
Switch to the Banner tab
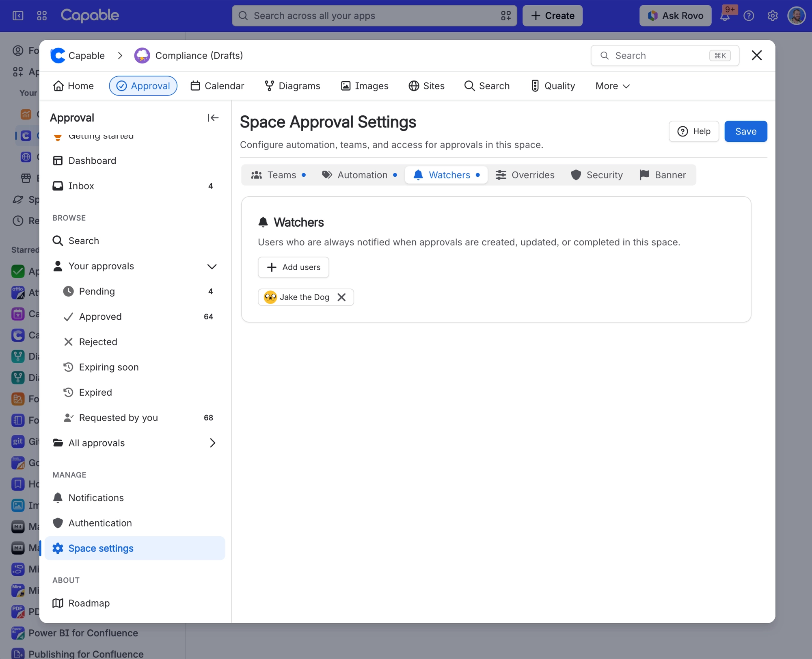[x=663, y=175]
